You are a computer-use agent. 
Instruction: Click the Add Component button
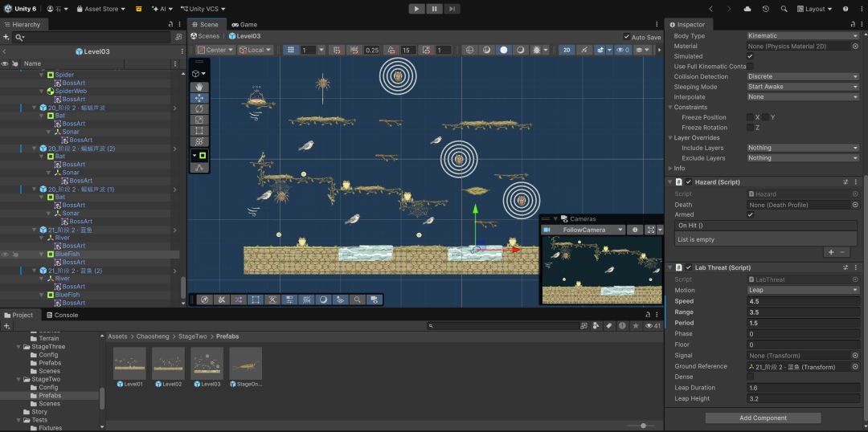(763, 418)
